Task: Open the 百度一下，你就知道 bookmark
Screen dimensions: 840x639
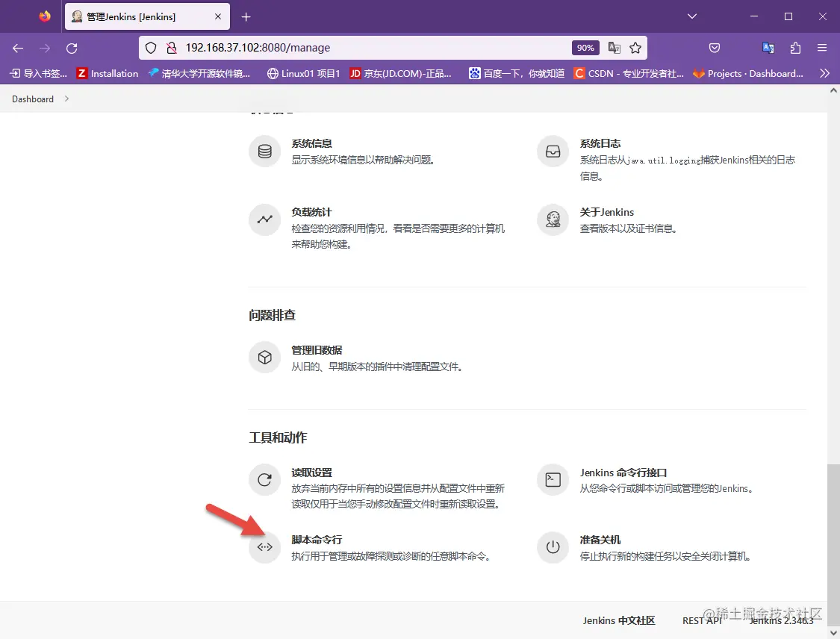Action: (x=517, y=73)
